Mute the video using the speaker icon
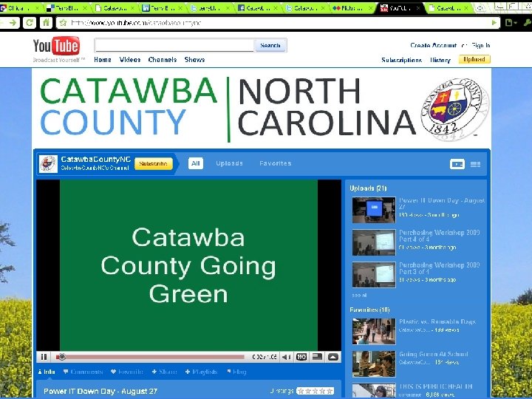The image size is (532, 399). pos(287,357)
